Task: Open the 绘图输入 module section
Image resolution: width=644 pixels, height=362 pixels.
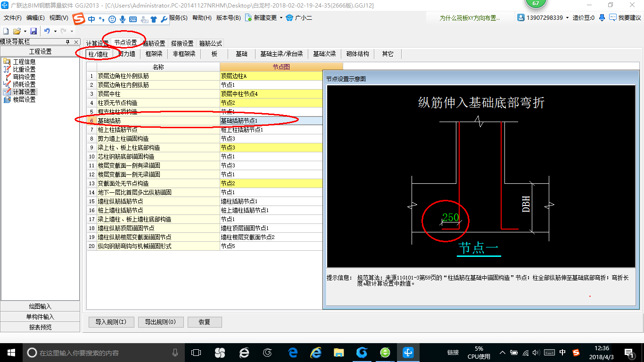Action: [40, 306]
